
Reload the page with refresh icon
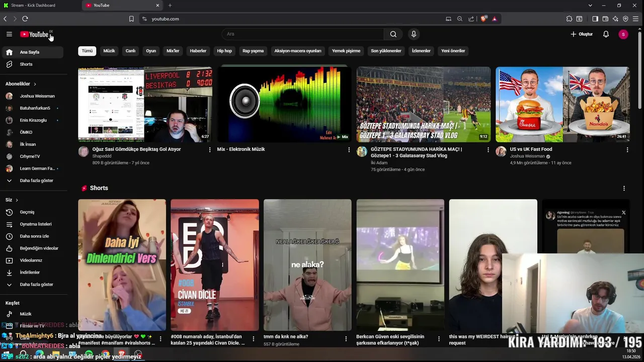click(x=25, y=19)
